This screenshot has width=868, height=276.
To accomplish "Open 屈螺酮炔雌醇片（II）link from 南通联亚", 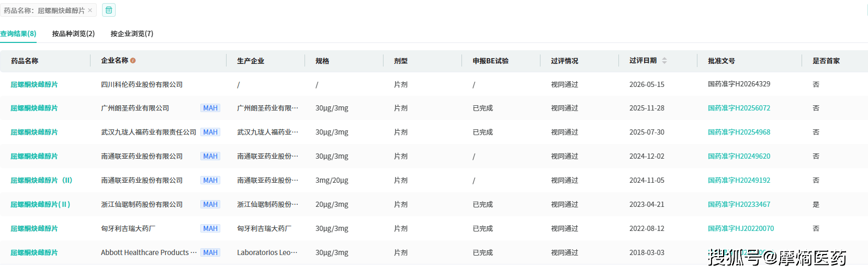I will click(x=41, y=180).
